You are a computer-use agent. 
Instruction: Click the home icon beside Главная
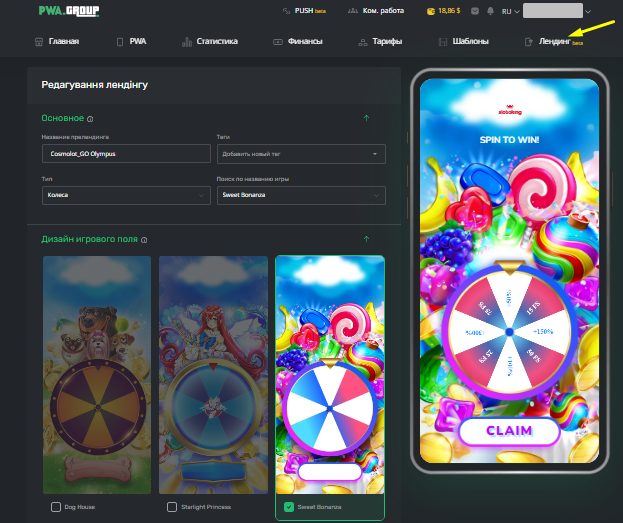pos(39,42)
